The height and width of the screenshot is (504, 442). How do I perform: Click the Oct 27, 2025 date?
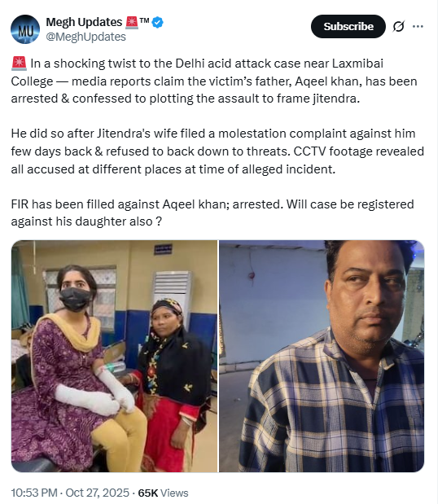click(x=98, y=493)
